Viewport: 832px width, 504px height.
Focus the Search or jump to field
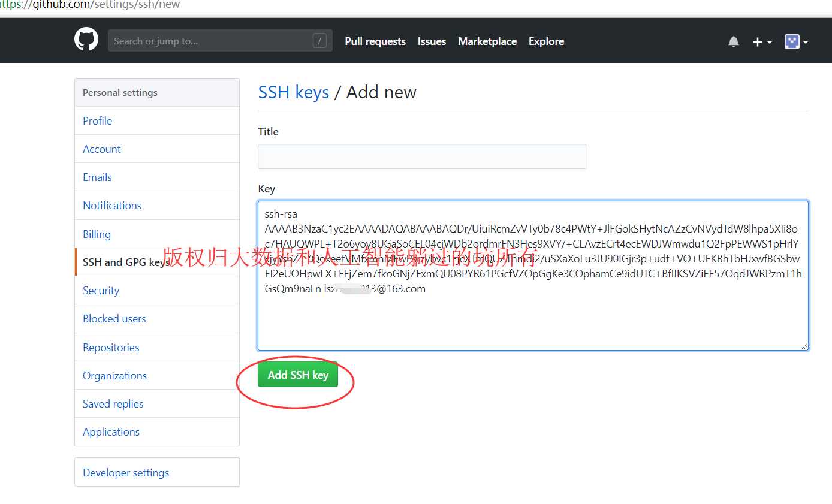(220, 41)
